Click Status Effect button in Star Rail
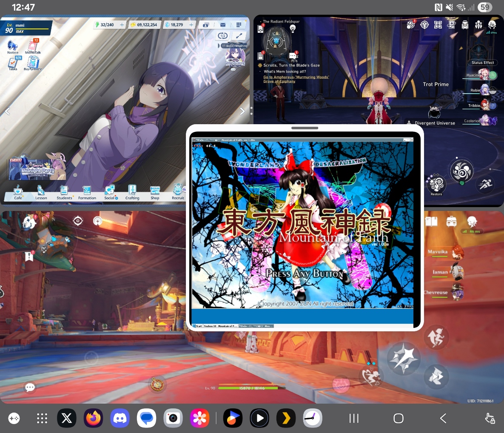The height and width of the screenshot is (433, 504). [482, 63]
